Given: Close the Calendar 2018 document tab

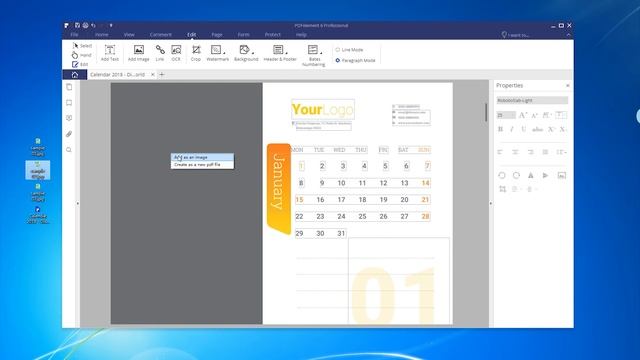Looking at the screenshot, I should click(153, 75).
